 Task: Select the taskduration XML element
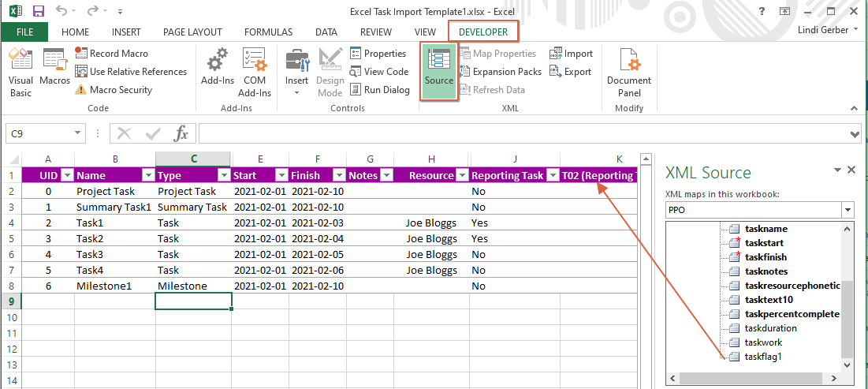click(x=771, y=328)
